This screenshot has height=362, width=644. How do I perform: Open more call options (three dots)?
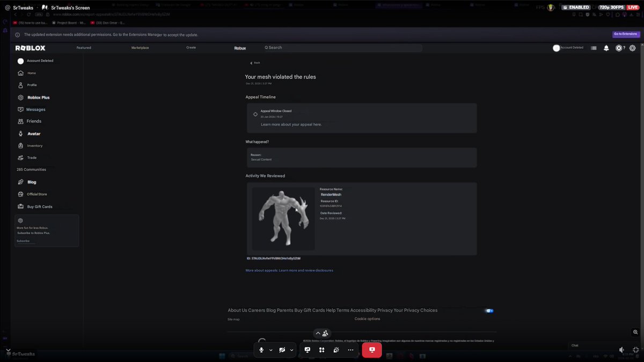(x=350, y=350)
